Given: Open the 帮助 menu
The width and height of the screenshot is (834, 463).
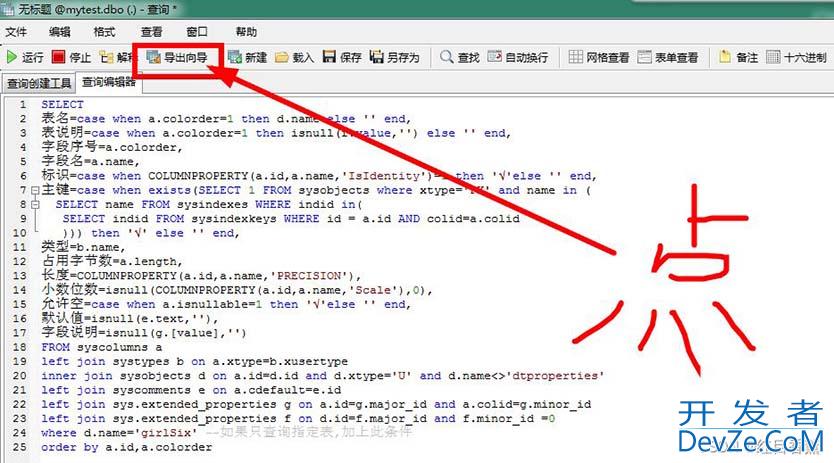Looking at the screenshot, I should click(x=246, y=32).
